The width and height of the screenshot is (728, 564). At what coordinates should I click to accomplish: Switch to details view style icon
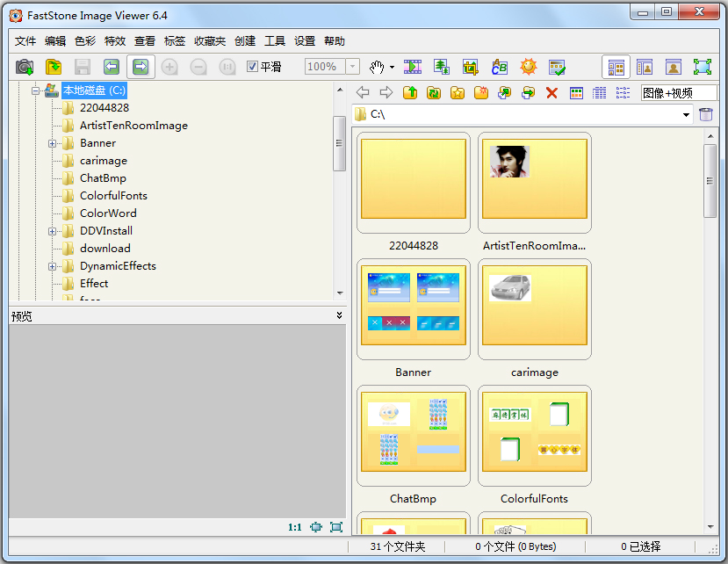[x=600, y=93]
